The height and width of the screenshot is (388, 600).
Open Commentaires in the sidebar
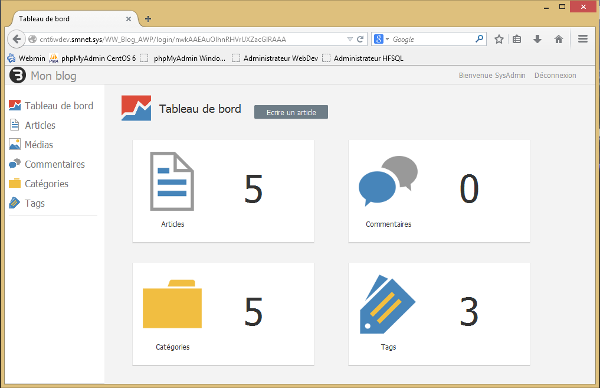(x=47, y=164)
